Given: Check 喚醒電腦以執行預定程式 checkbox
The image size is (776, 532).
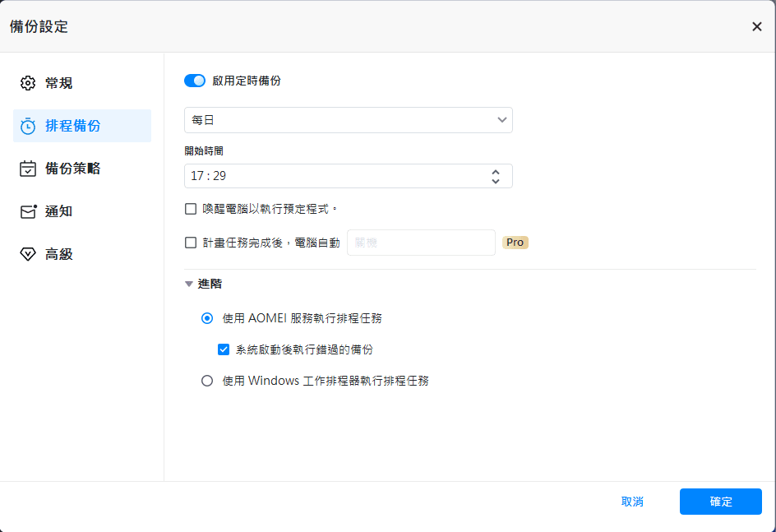Looking at the screenshot, I should pos(191,209).
